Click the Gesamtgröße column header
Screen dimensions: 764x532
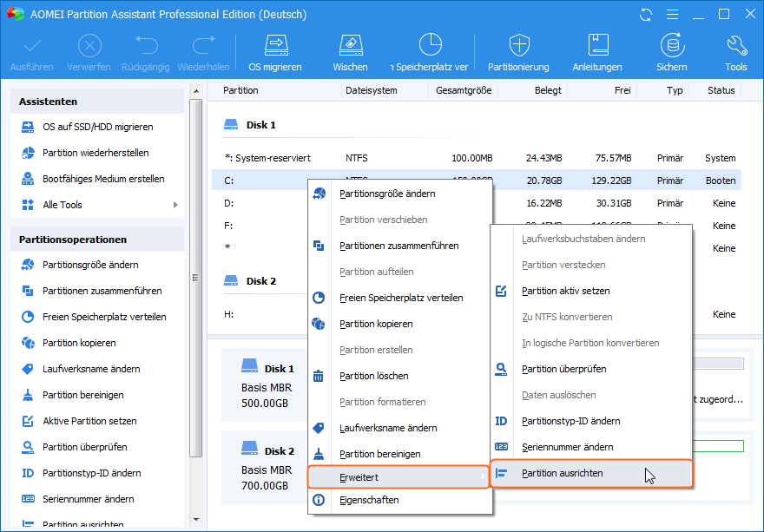(x=464, y=90)
